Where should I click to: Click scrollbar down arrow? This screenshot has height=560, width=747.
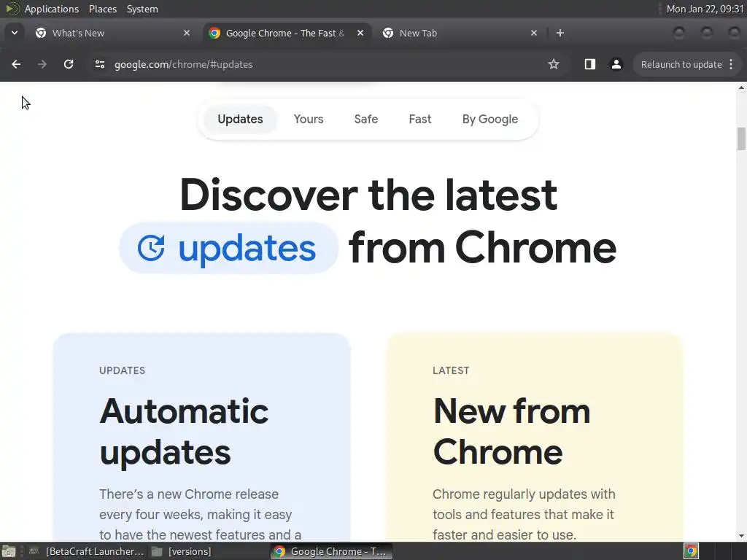coord(741,536)
